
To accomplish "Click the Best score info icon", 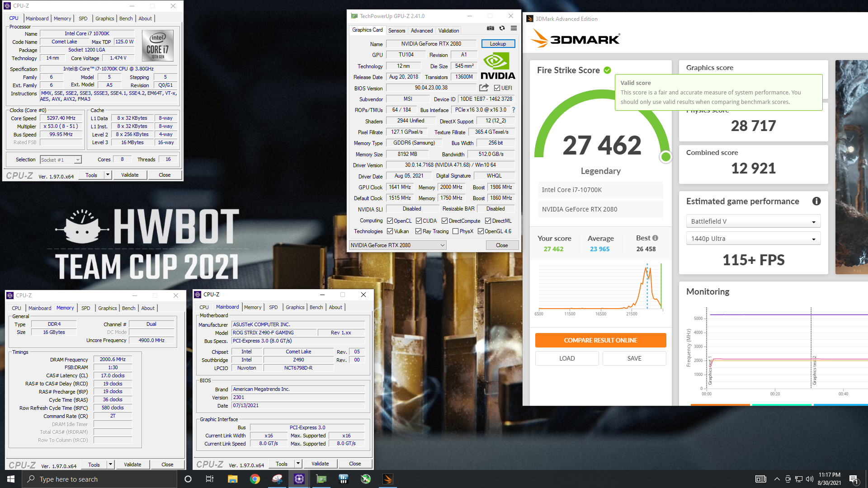I will pos(656,238).
